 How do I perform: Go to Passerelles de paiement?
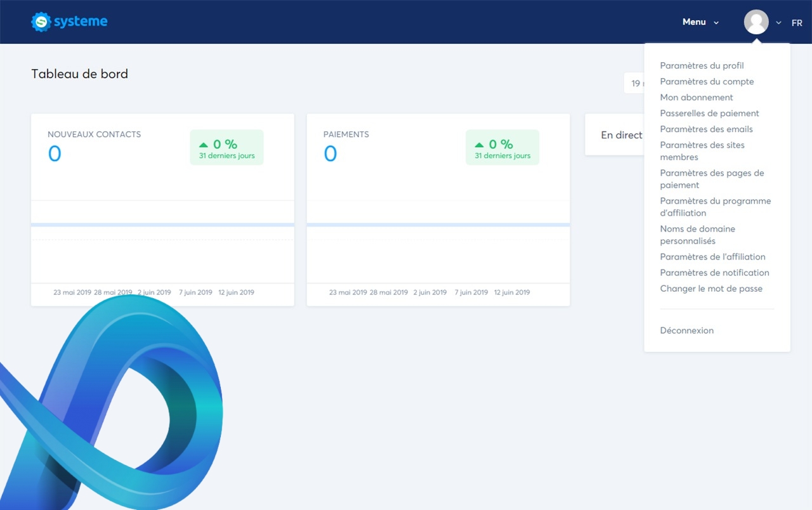(709, 114)
